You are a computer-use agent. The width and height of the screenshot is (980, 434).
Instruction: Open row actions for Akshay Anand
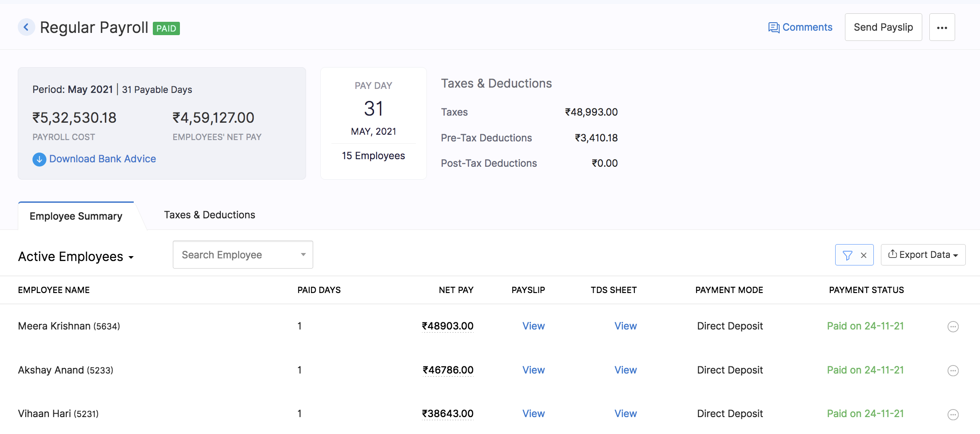point(953,370)
